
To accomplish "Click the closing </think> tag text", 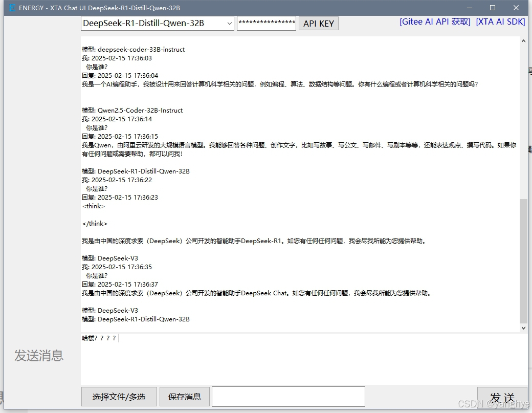I will (x=95, y=223).
